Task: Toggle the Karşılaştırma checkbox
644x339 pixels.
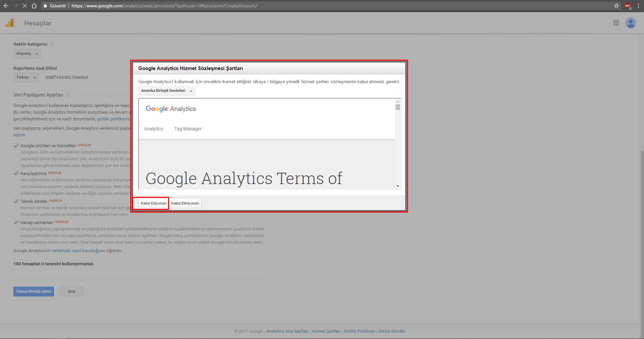Action: [x=16, y=173]
